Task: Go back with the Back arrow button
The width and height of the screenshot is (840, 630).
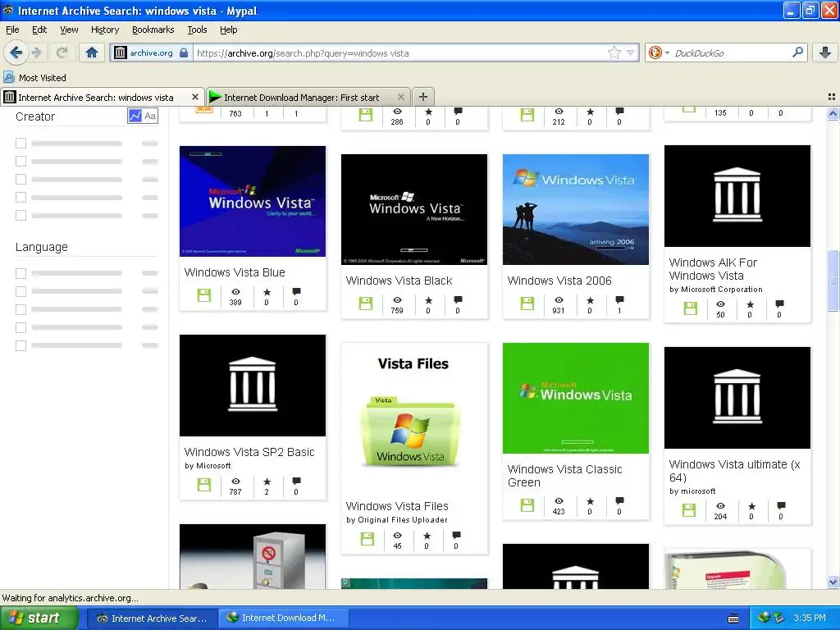Action: tap(16, 52)
